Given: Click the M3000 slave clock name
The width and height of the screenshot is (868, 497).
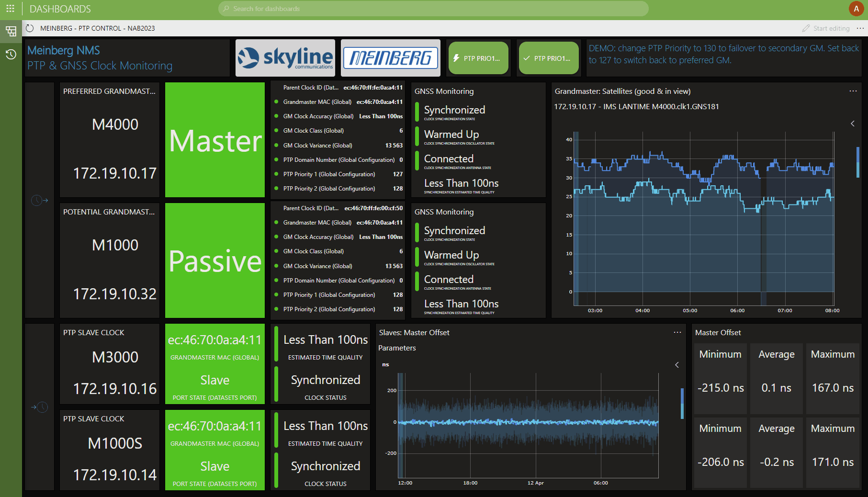Looking at the screenshot, I should (115, 357).
